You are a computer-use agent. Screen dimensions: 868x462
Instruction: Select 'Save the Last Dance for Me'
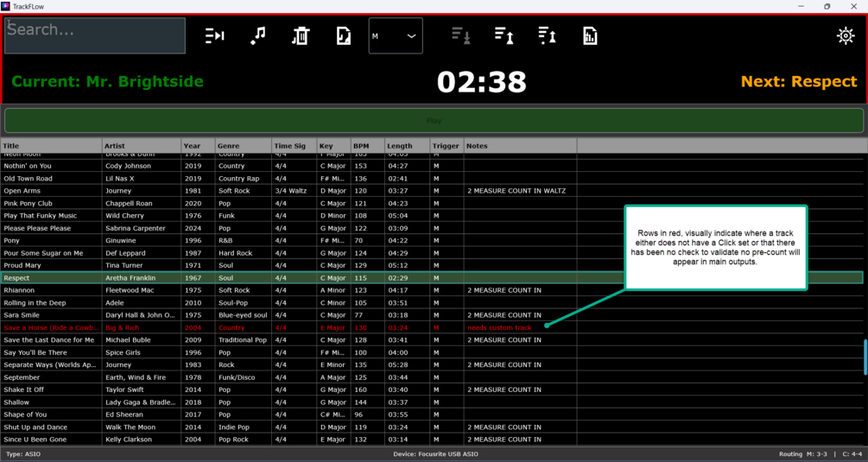coord(48,339)
